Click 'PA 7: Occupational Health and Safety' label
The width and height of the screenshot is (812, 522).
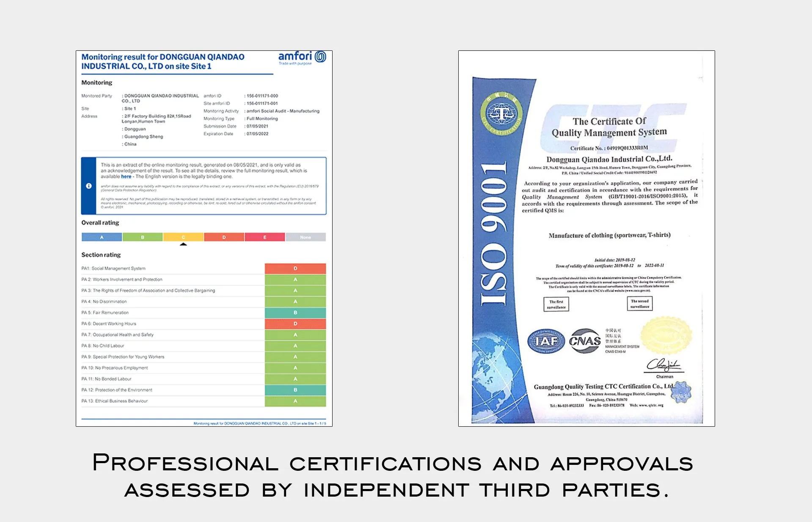[x=118, y=335]
